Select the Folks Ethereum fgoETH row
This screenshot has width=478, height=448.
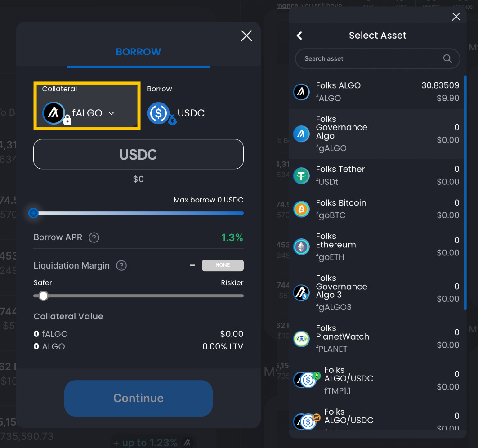(376, 247)
